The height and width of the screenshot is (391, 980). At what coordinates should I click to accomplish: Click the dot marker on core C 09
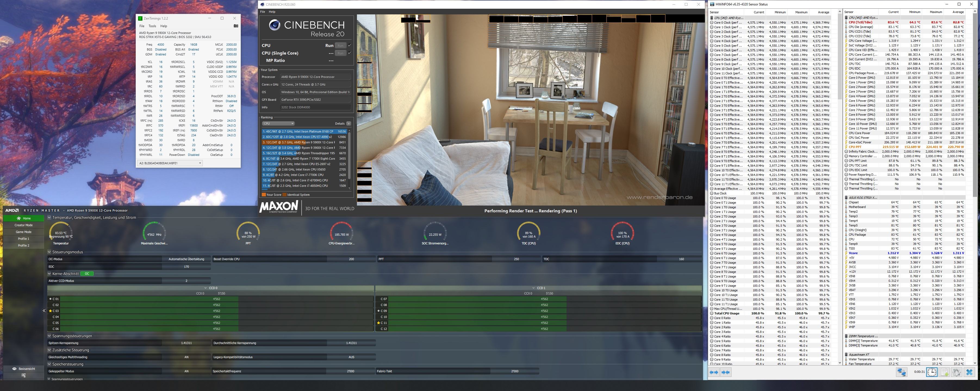378,311
